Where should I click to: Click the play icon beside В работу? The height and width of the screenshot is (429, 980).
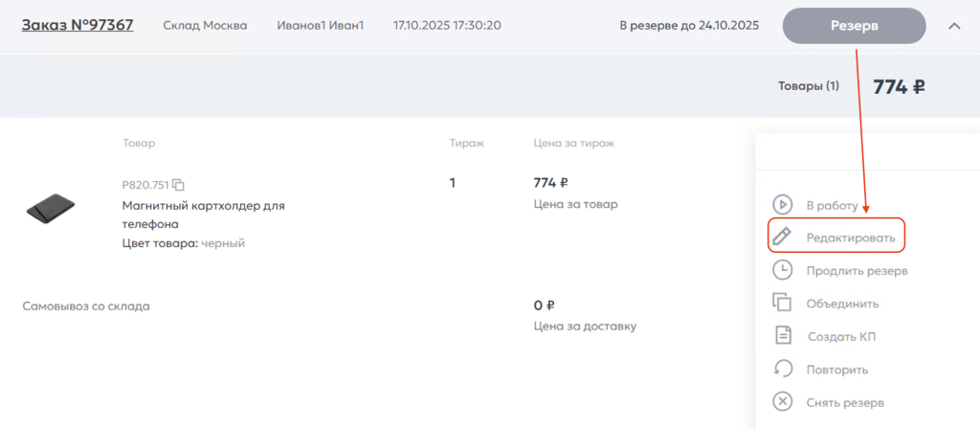782,204
